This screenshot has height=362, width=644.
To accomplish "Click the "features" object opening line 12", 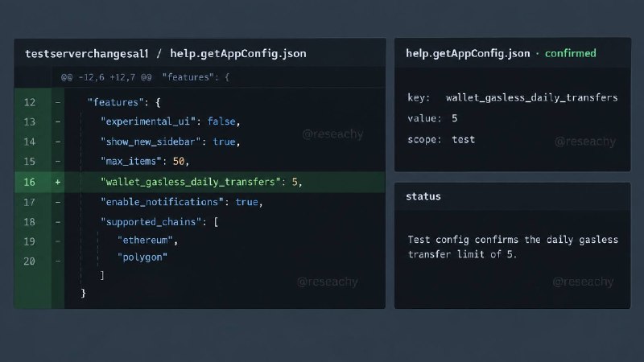I will pos(124,102).
